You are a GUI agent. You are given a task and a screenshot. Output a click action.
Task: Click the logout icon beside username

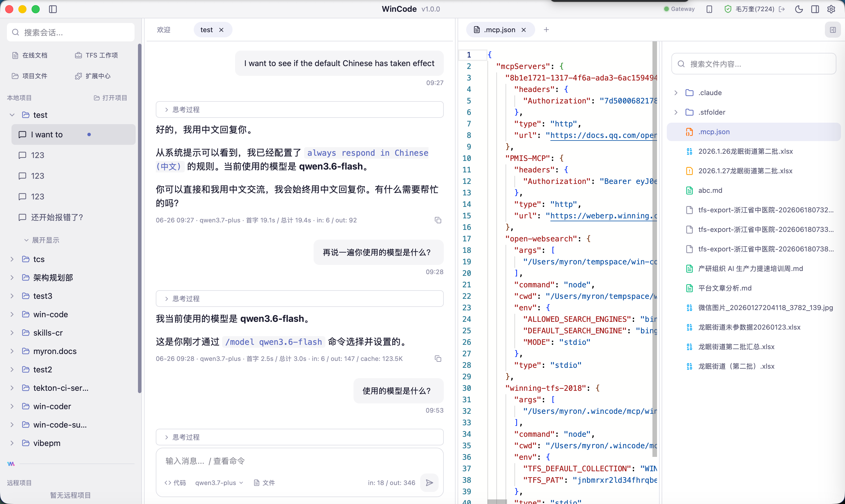coord(782,9)
